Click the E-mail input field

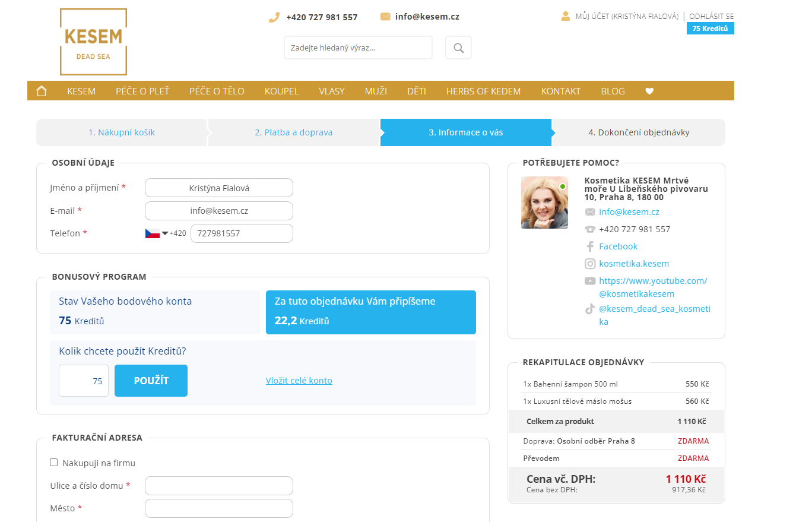point(219,211)
